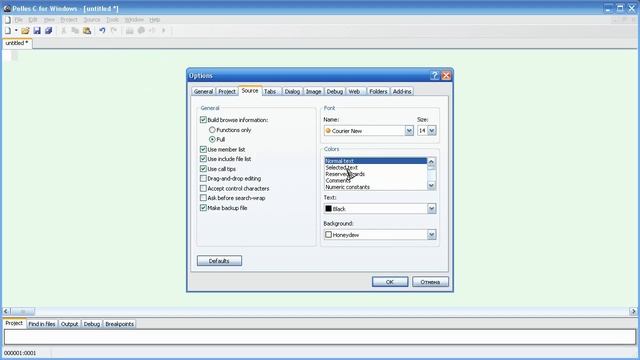Switch to the Add-ins tab
The width and height of the screenshot is (640, 360).
[402, 91]
